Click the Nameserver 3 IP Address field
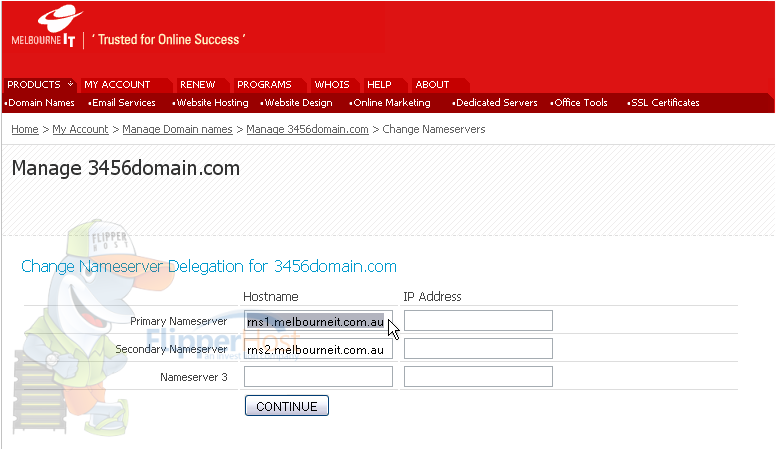 [x=478, y=377]
